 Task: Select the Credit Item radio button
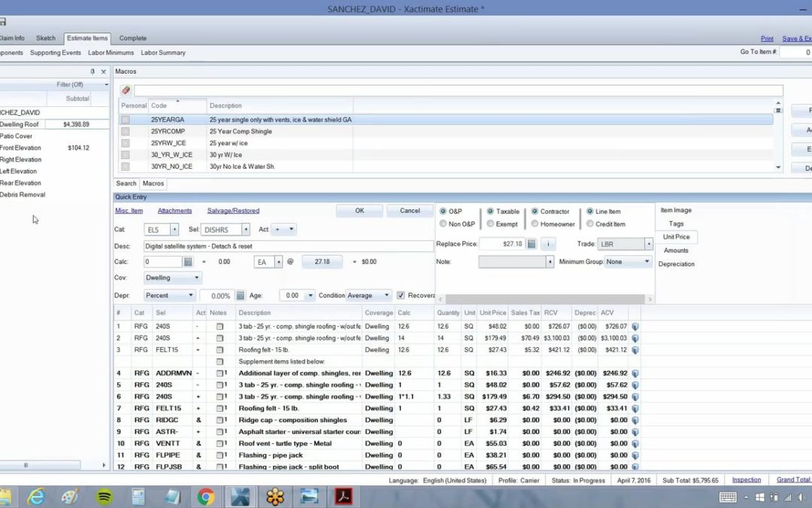(x=590, y=224)
